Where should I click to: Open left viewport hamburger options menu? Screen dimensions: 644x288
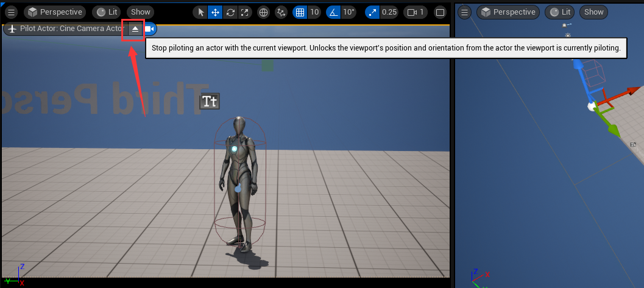(x=11, y=12)
